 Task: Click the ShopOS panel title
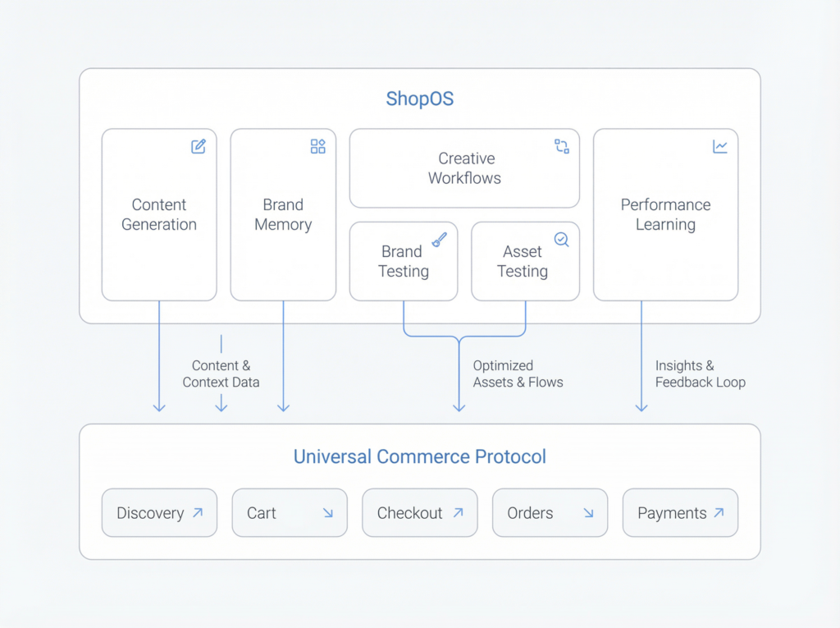coord(419,99)
